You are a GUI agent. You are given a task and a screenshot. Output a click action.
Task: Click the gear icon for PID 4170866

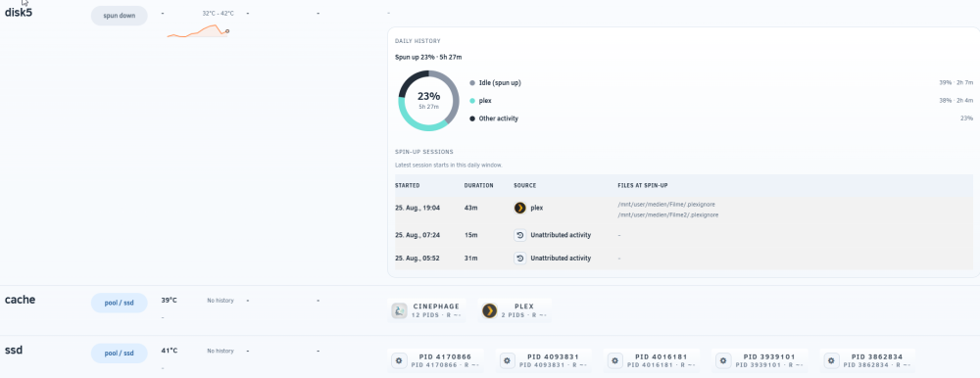point(400,360)
